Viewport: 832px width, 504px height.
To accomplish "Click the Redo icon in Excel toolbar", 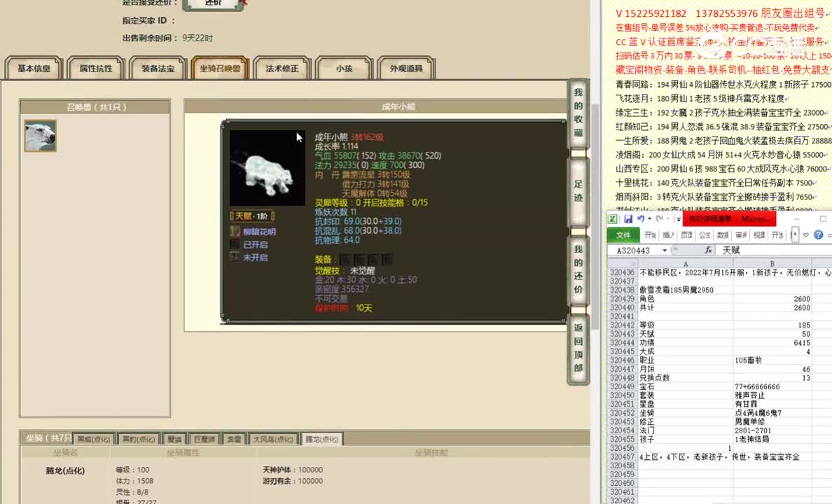I will pos(659,218).
